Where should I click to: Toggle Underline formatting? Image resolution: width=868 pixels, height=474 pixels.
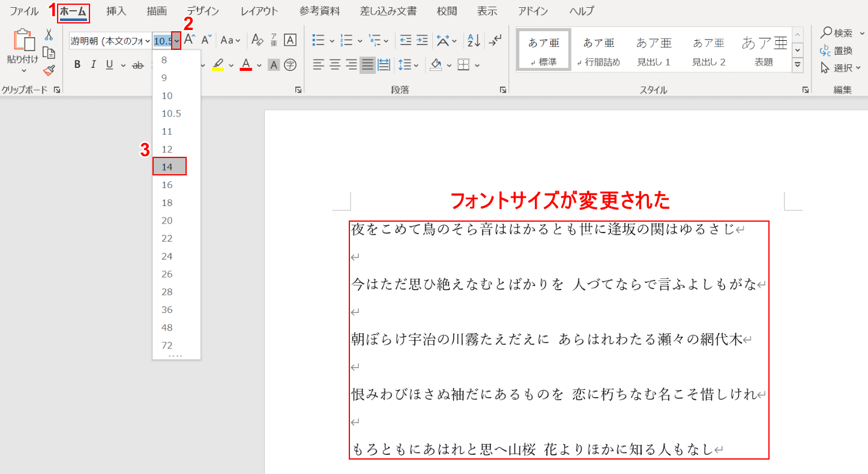[109, 64]
